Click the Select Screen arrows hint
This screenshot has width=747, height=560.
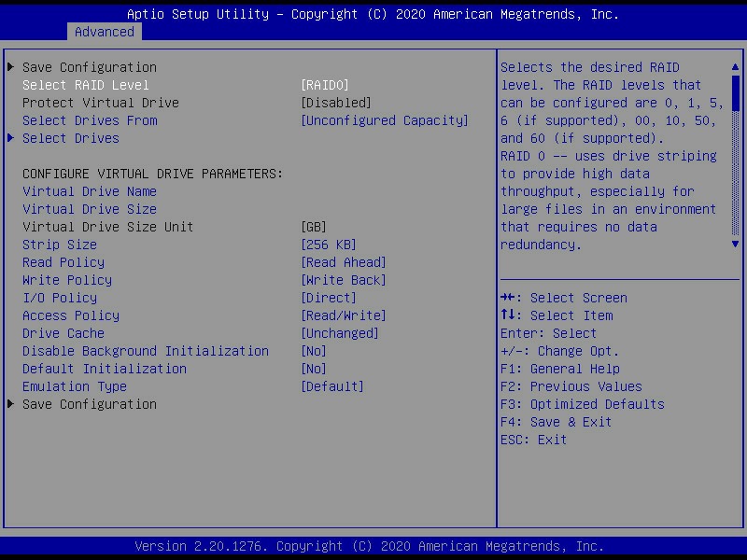[x=564, y=298]
